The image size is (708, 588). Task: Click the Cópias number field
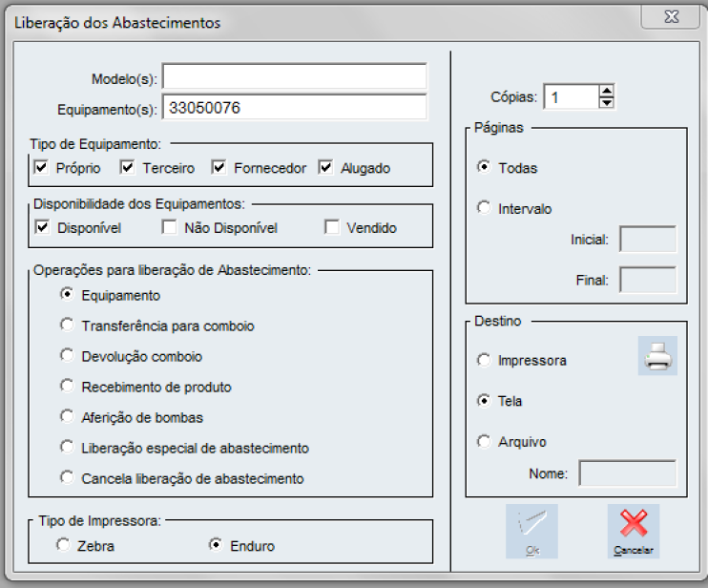[572, 96]
